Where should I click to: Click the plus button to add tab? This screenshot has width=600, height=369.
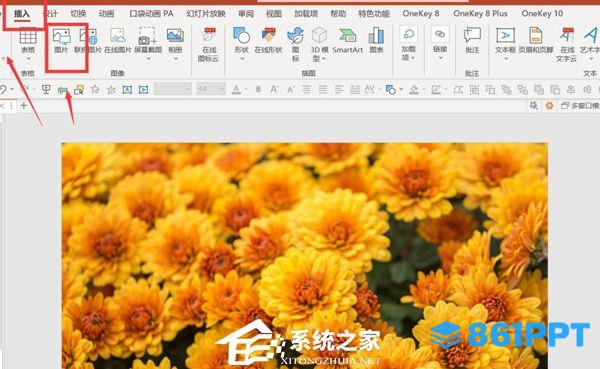coord(24,105)
